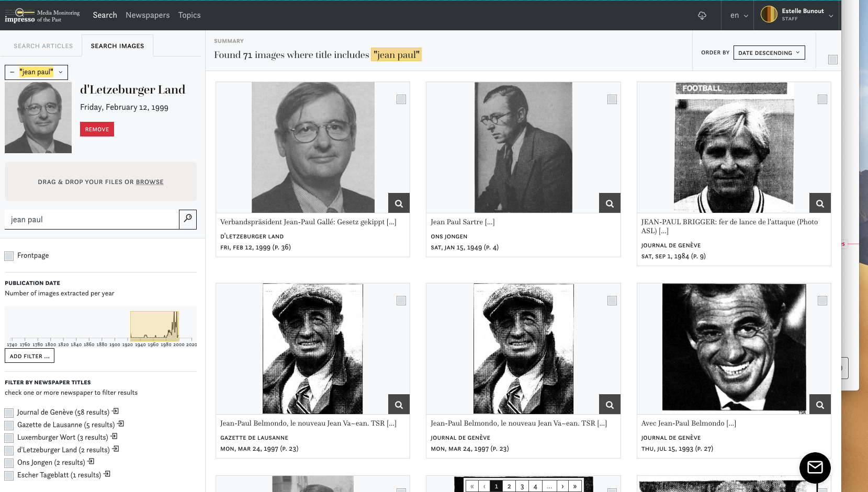Viewport: 868px width, 492px height.
Task: Switch to the SEARCH ARTICLES tab
Action: pos(43,46)
